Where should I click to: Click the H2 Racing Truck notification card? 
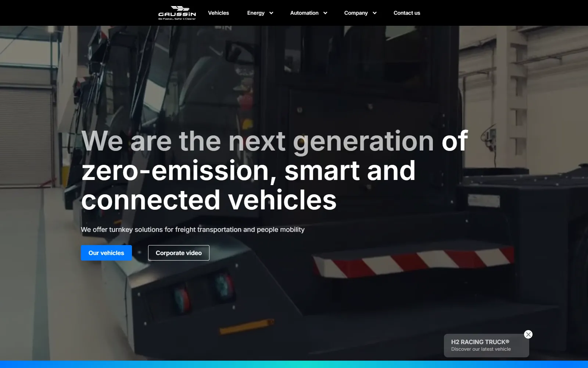486,345
